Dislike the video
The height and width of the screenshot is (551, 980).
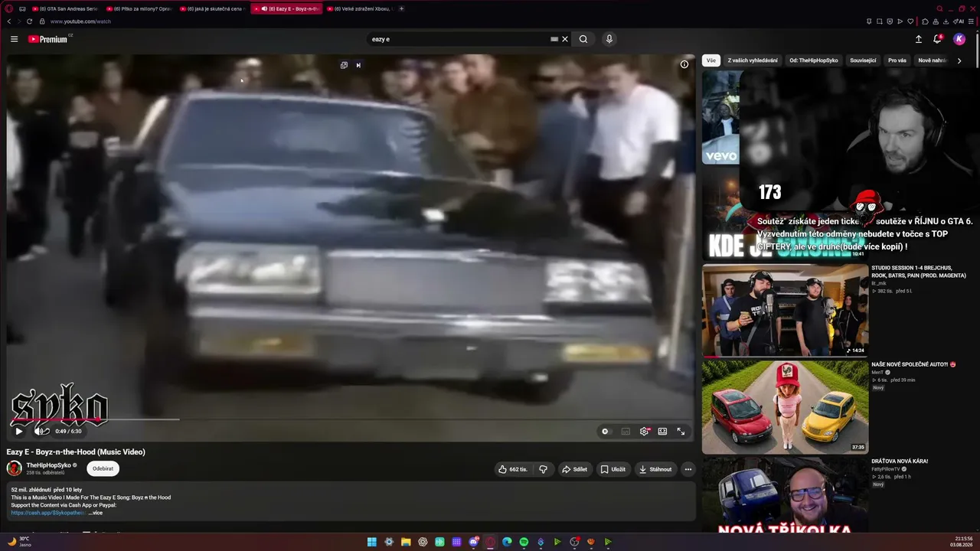tap(544, 469)
